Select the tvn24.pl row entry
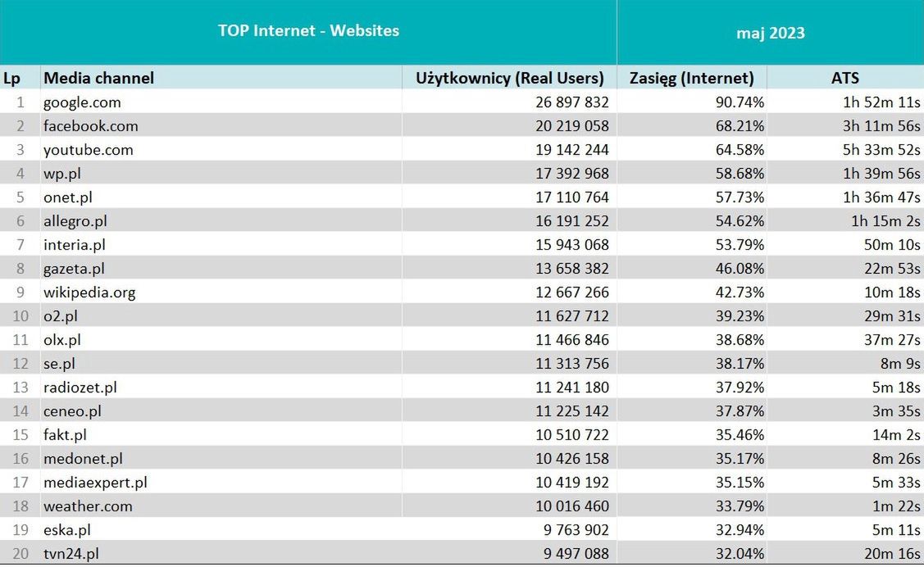Screen dimensions: 924x567 coord(72,554)
